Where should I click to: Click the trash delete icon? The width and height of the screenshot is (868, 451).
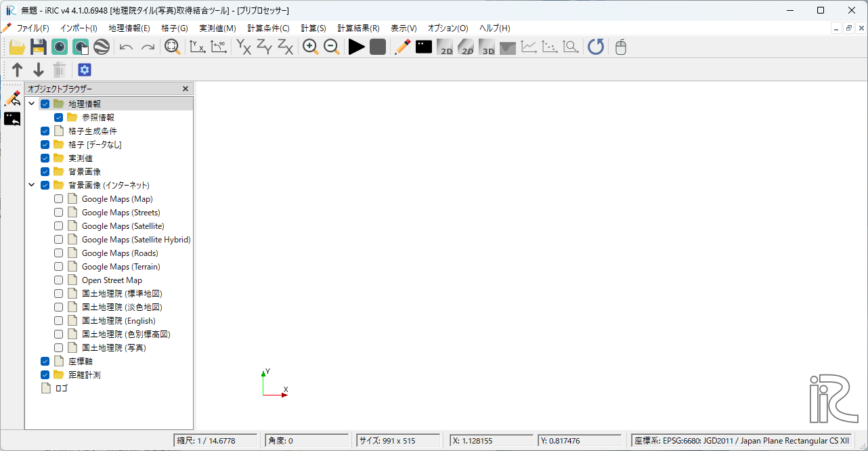pos(60,70)
